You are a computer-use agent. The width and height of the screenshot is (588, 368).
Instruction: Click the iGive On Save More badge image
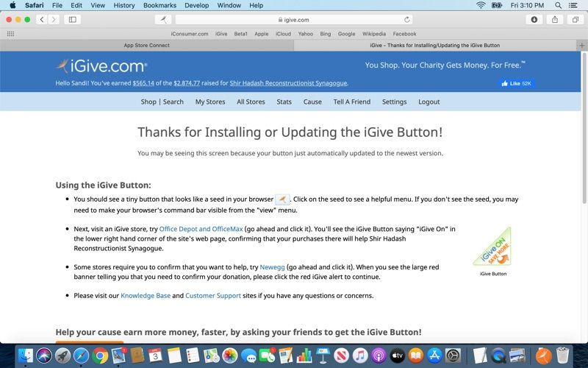(x=492, y=247)
